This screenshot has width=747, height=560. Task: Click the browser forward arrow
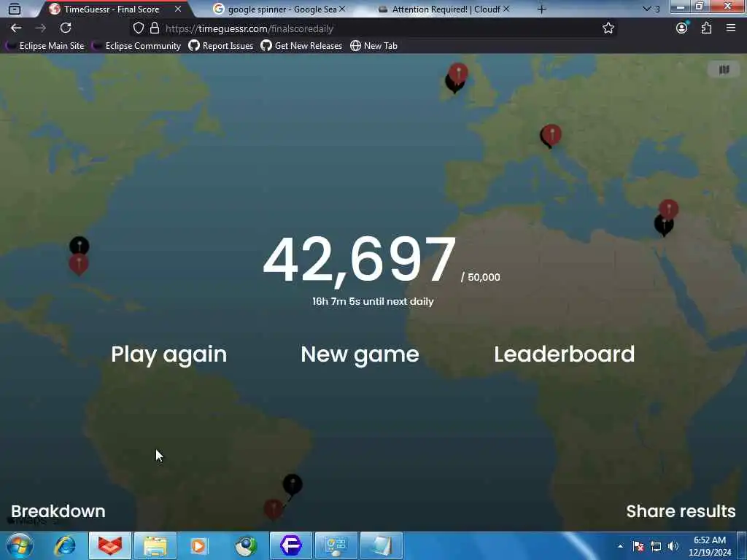pos(41,28)
